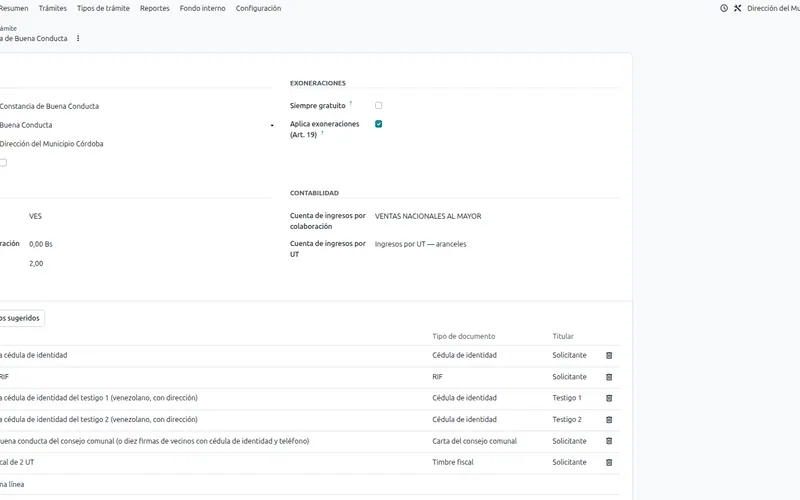Go back via the trámite breadcrumb link
The width and height of the screenshot is (800, 500).
[8, 28]
